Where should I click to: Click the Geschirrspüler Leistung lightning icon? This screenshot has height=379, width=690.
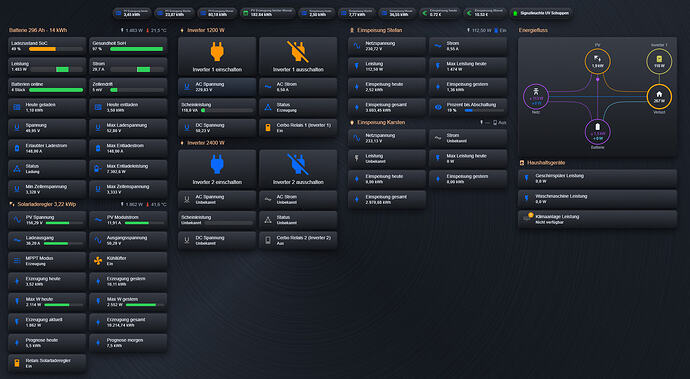pyautogui.click(x=526, y=178)
